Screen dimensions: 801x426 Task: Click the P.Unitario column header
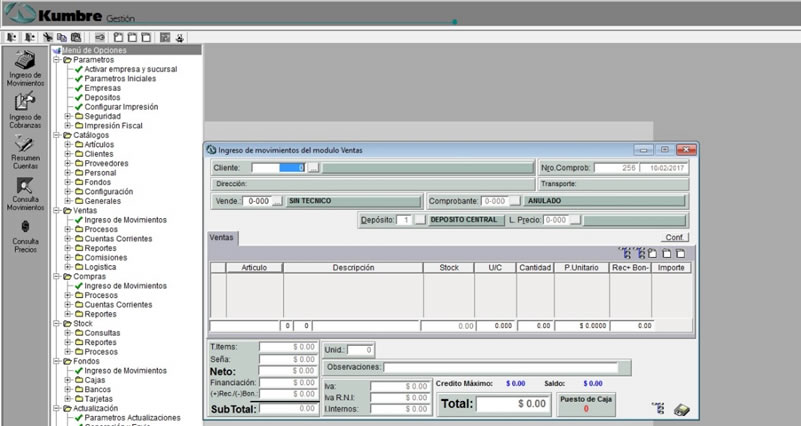coord(581,268)
